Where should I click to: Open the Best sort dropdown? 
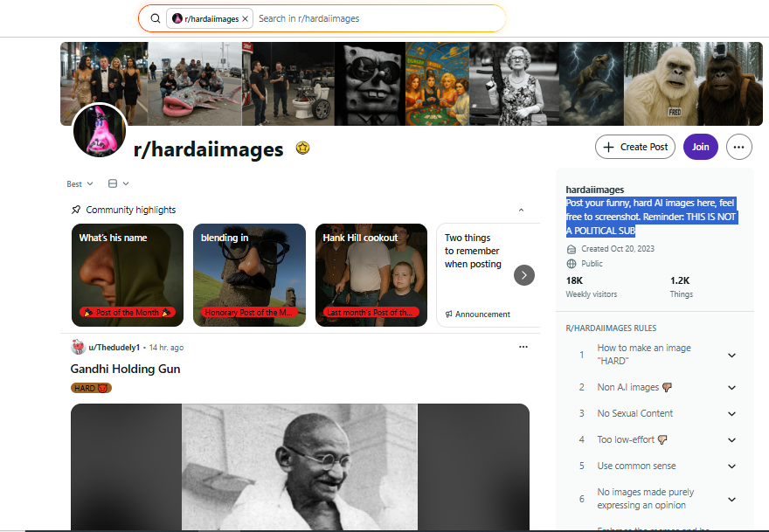(78, 183)
